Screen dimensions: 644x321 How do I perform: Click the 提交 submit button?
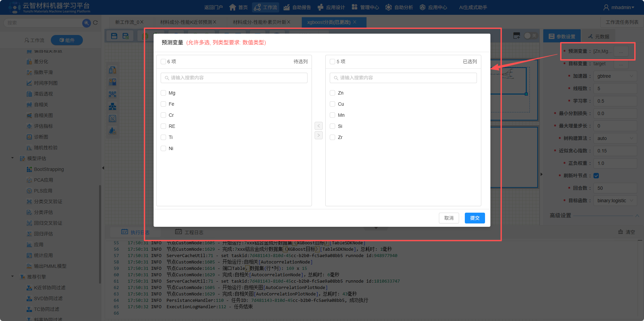[x=475, y=218]
